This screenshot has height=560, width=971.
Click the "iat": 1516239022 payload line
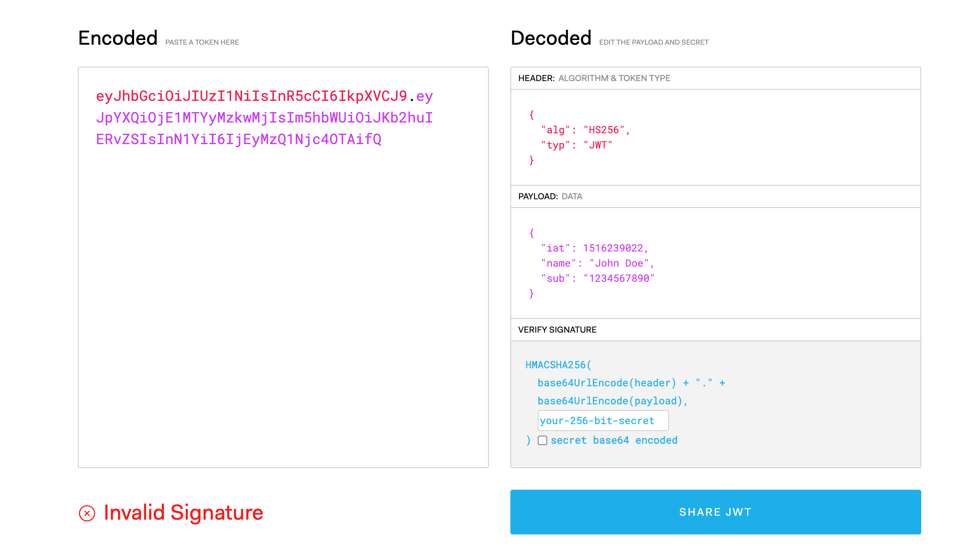pyautogui.click(x=594, y=248)
